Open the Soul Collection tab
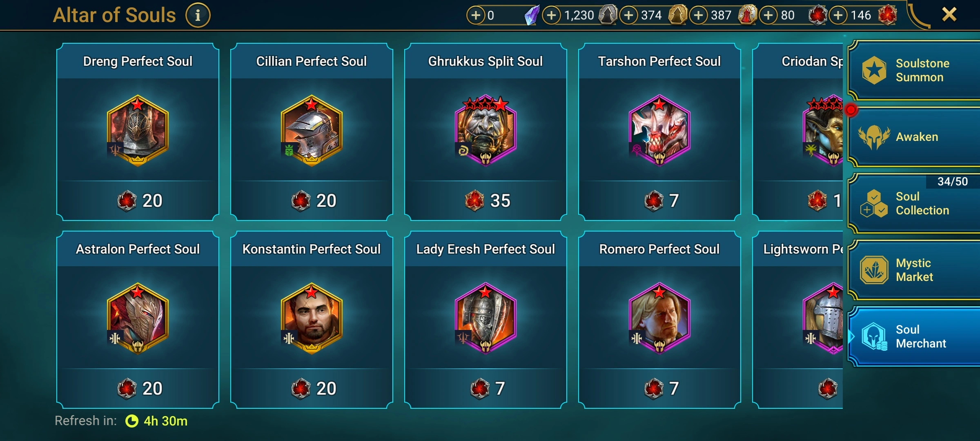The width and height of the screenshot is (980, 441). pyautogui.click(x=914, y=203)
